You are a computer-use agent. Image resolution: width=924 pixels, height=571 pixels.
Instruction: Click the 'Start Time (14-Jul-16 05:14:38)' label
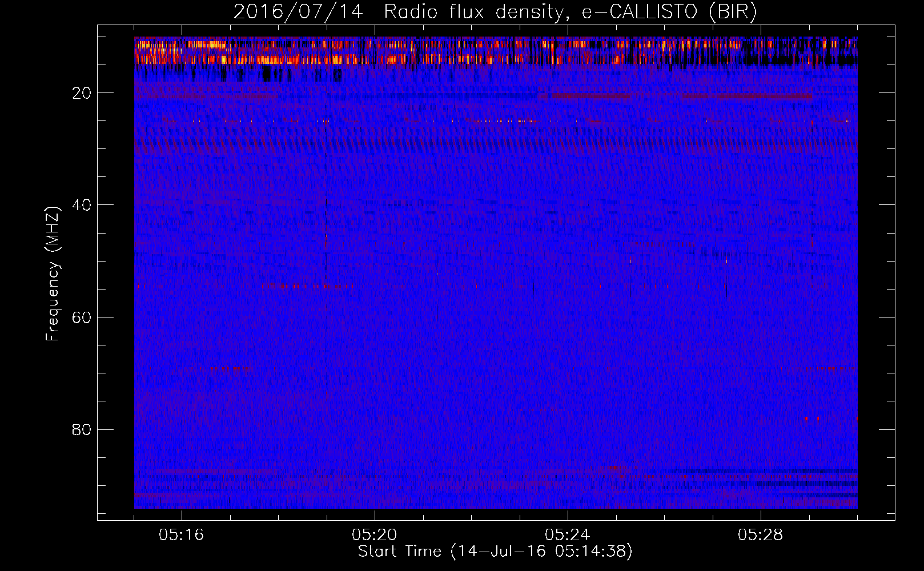495,552
